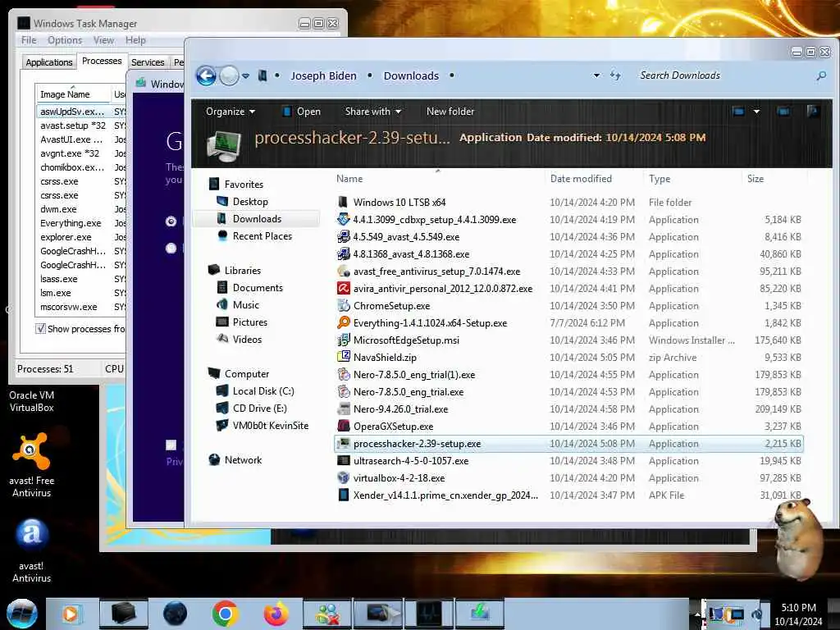The image size is (840, 630).
Task: Switch to Task Manager Services tab
Action: 148,62
